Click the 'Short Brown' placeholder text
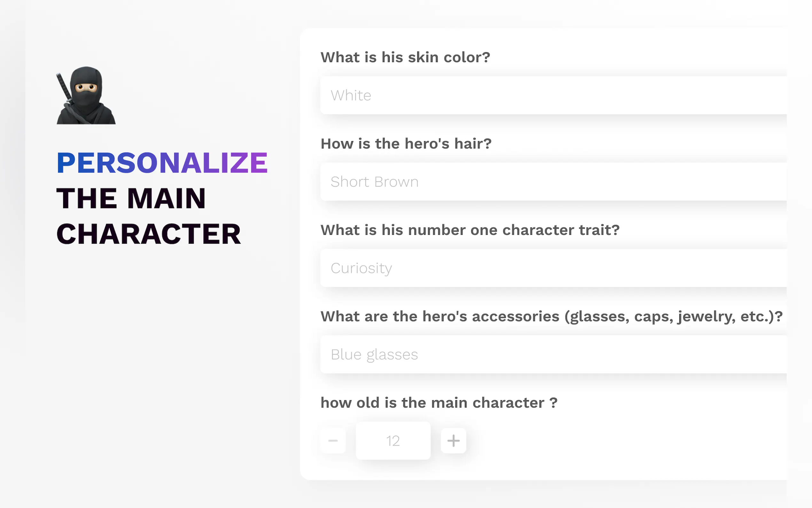The image size is (812, 508). pos(374,182)
